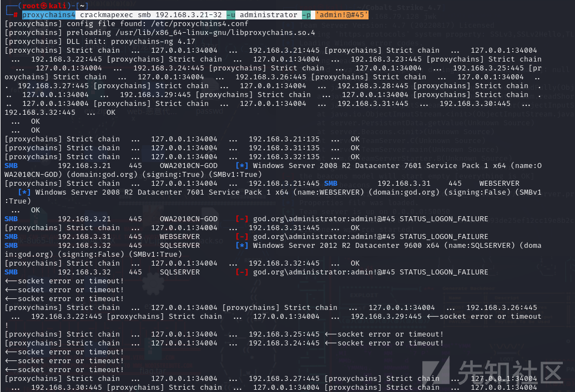Screen dimensions: 575x392
Task: Click 'socket error or timeout!' after 192.168.3.24:445
Action: click(x=391, y=343)
